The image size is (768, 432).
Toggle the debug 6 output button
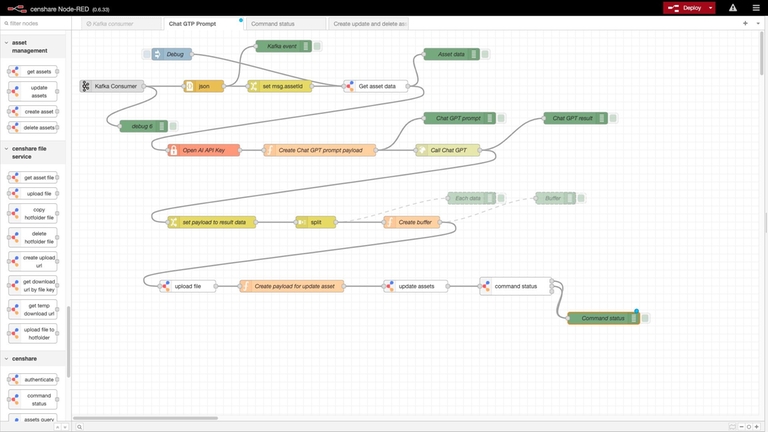coord(173,126)
